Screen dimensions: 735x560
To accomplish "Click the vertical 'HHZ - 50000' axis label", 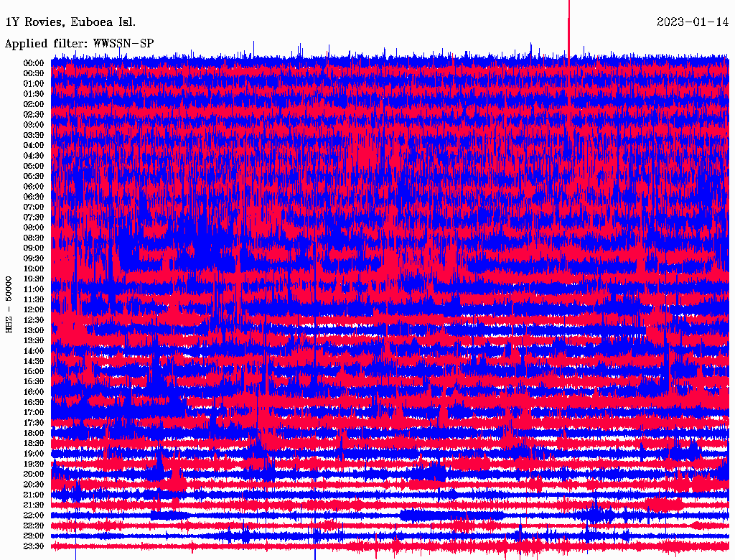I will [9, 304].
